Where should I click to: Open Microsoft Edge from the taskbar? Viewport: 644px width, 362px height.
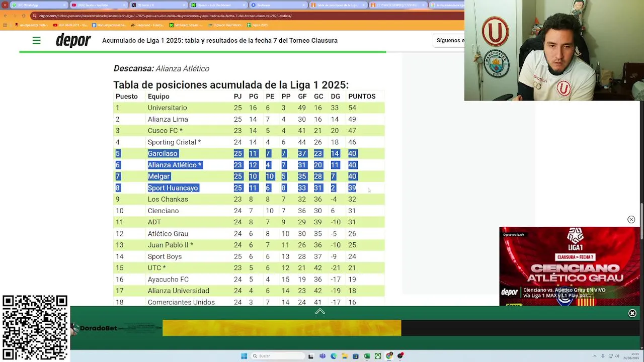pyautogui.click(x=333, y=356)
